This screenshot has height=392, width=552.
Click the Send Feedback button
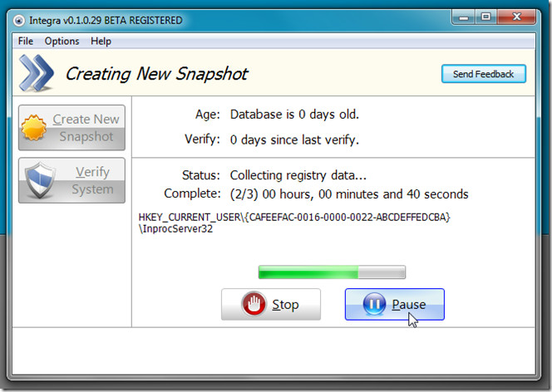pyautogui.click(x=484, y=74)
